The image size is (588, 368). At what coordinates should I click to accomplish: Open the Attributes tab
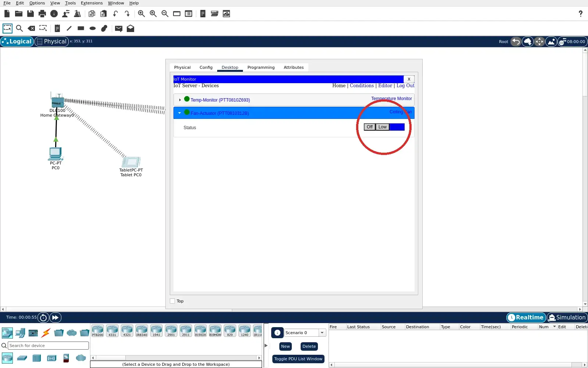coord(294,67)
